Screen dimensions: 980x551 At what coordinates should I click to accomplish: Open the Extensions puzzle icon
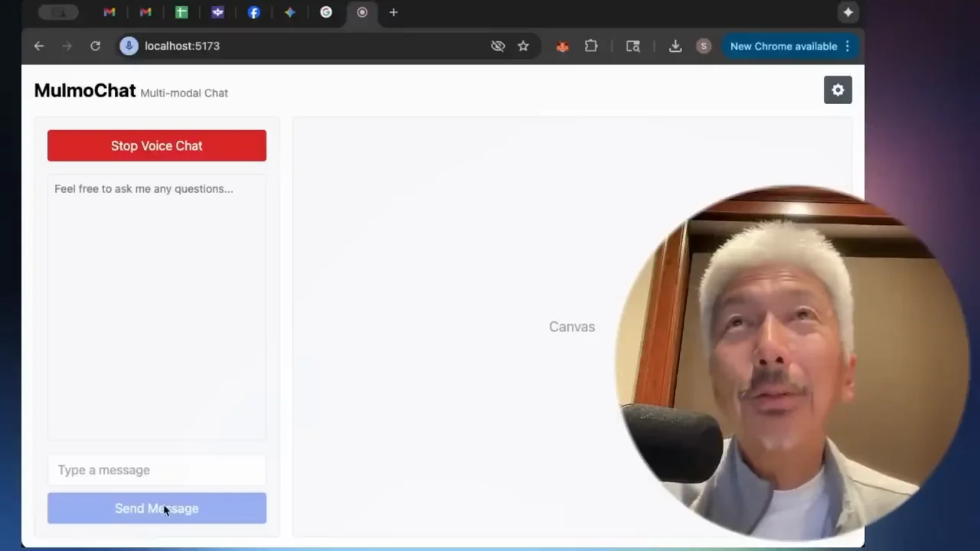(x=591, y=46)
